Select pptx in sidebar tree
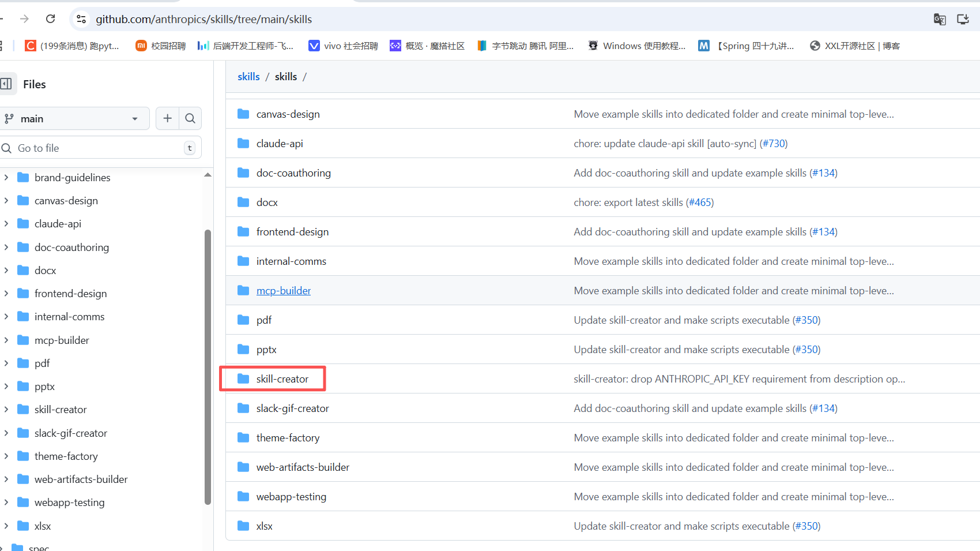 point(44,386)
